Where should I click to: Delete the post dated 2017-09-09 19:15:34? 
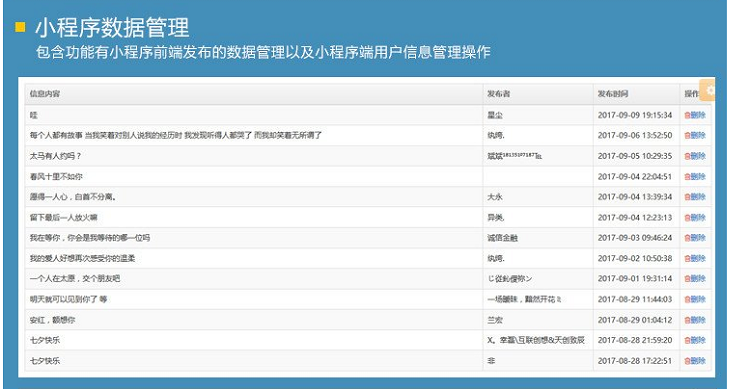695,115
